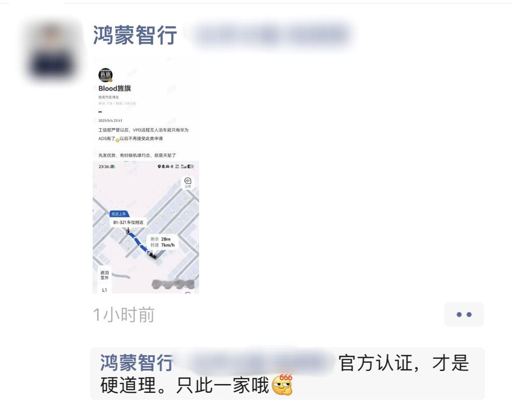Open commenter name 鸿蒙智行 in comment box
Viewport: 512px width, 420px height.
(137, 363)
